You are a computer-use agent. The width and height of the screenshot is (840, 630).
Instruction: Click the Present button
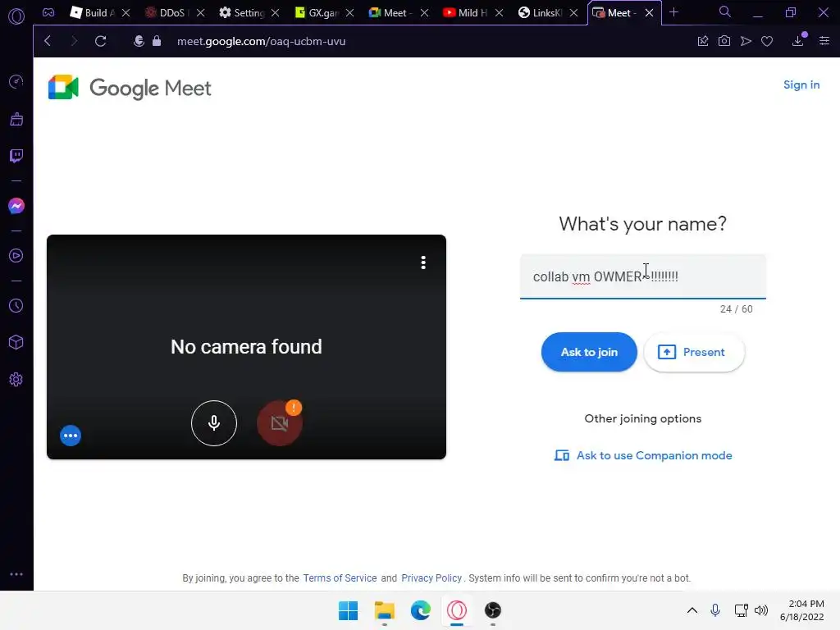[694, 352]
